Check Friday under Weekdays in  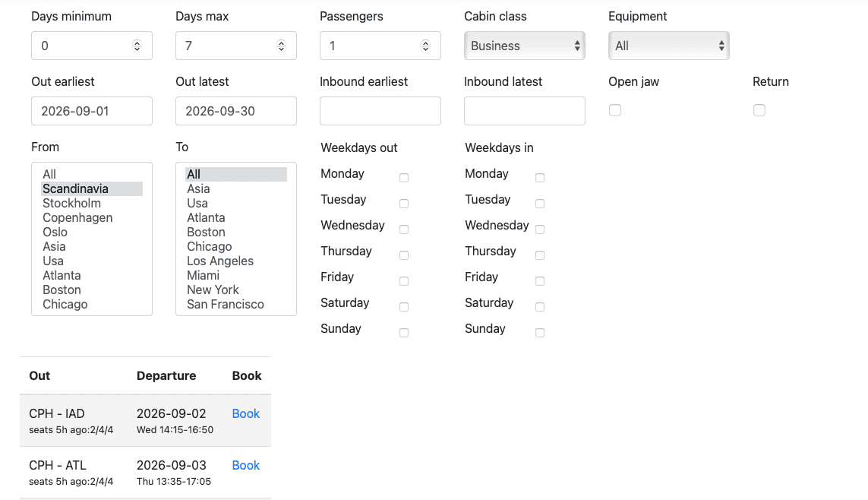540,281
